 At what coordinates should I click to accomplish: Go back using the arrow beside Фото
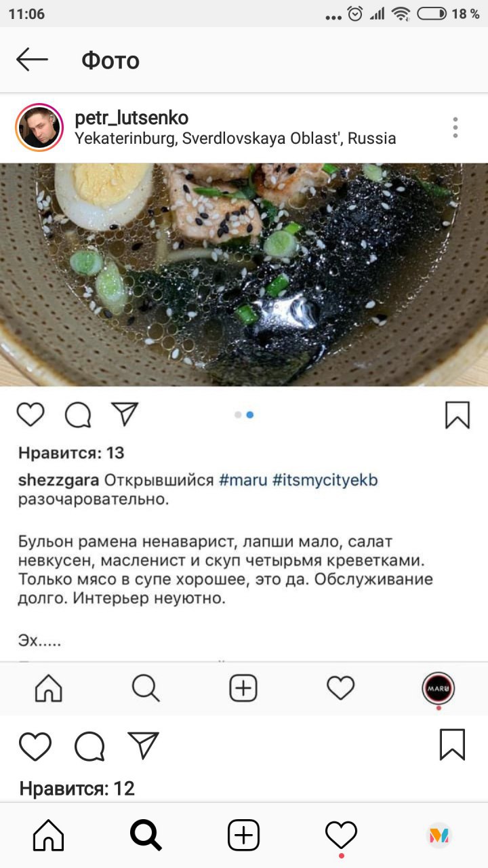coord(32,60)
